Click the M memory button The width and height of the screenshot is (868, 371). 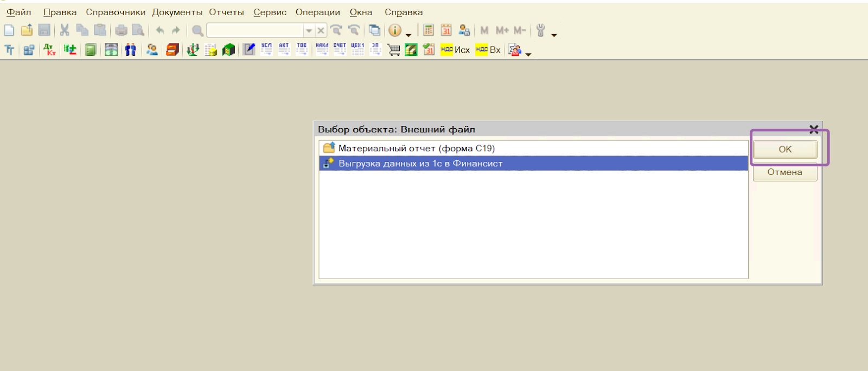pos(484,30)
